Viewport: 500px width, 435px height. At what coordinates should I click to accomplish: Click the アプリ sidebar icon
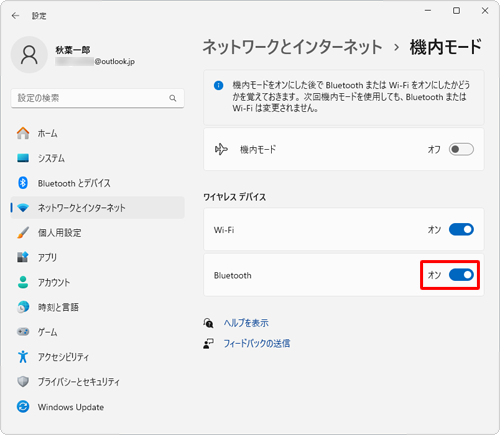pyautogui.click(x=23, y=257)
